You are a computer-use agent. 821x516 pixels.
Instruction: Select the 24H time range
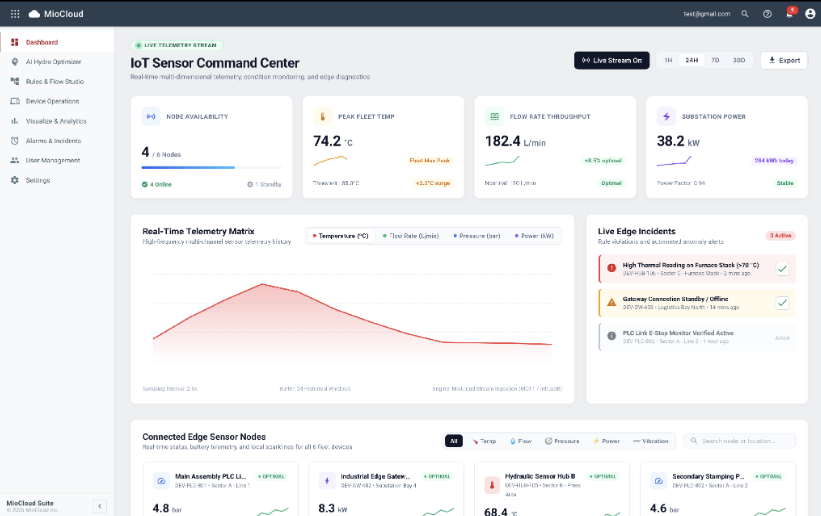tap(692, 60)
